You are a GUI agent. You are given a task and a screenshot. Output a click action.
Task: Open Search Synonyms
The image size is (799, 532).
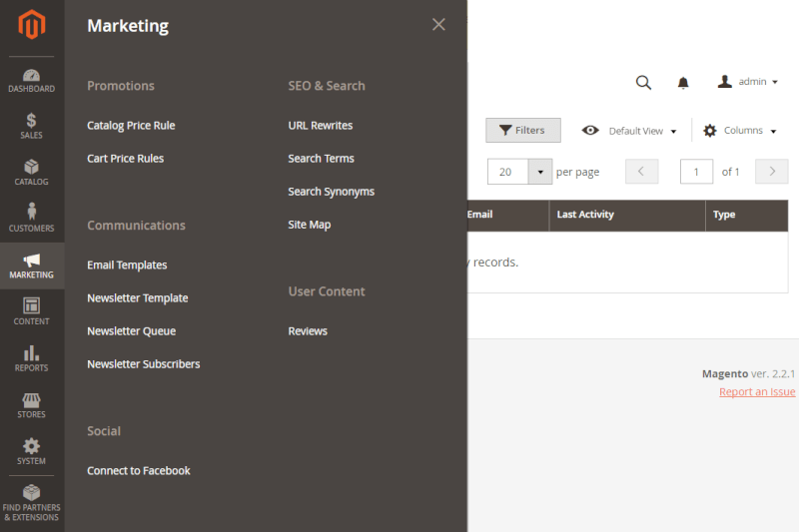click(x=332, y=192)
